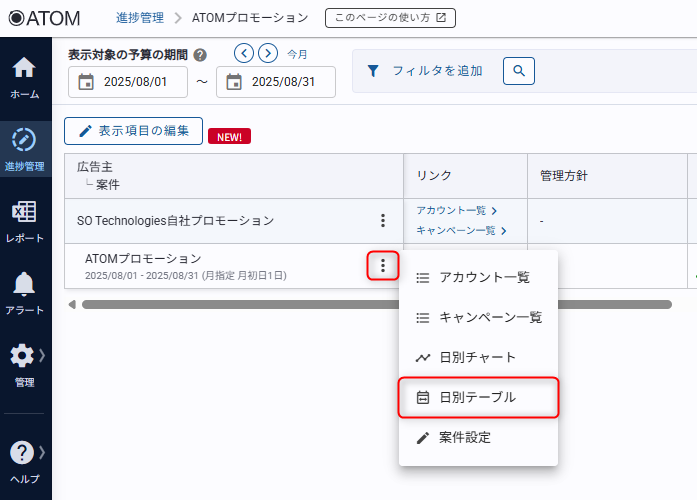697x500 pixels.
Task: Click the フィルタを追加 filter button
Action: 425,71
